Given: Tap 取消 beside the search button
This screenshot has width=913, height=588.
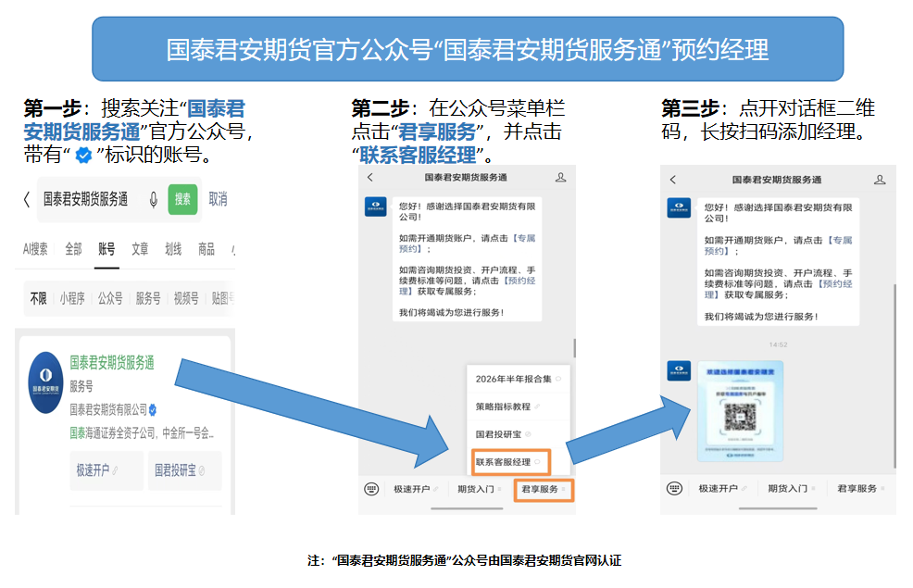Looking at the screenshot, I should click(218, 199).
